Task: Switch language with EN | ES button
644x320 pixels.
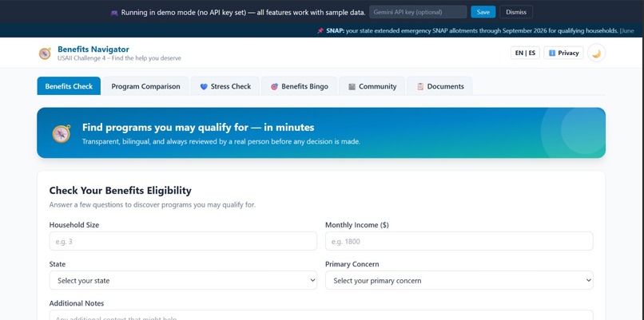Action: point(525,53)
